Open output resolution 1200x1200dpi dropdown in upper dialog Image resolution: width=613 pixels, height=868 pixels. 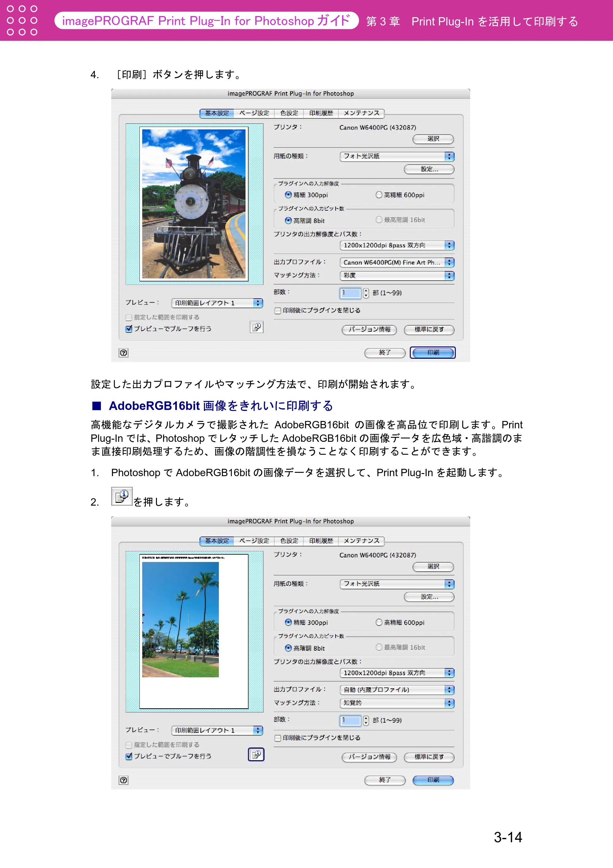point(397,245)
